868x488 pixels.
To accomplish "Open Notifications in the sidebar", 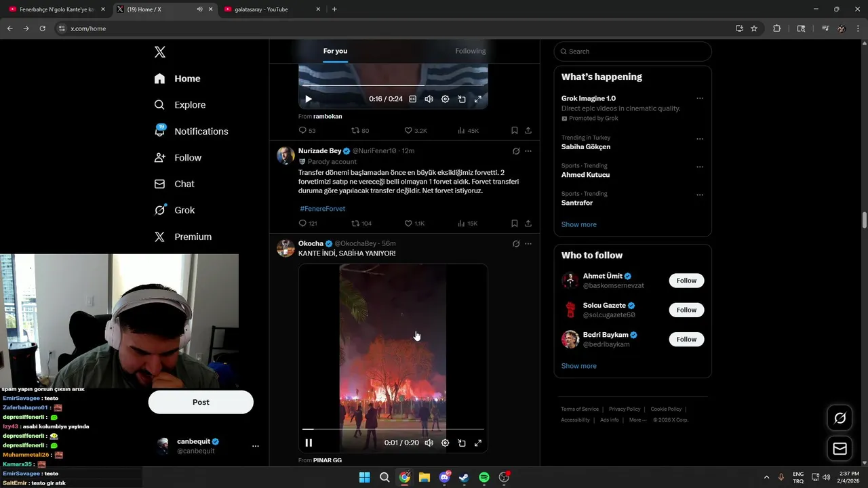I will (191, 131).
